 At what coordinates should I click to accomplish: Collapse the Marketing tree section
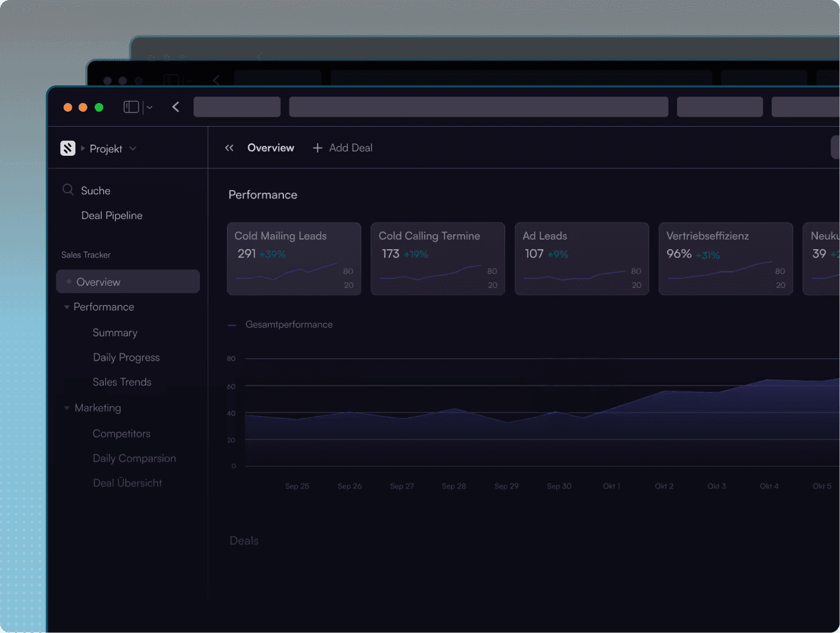pos(67,408)
